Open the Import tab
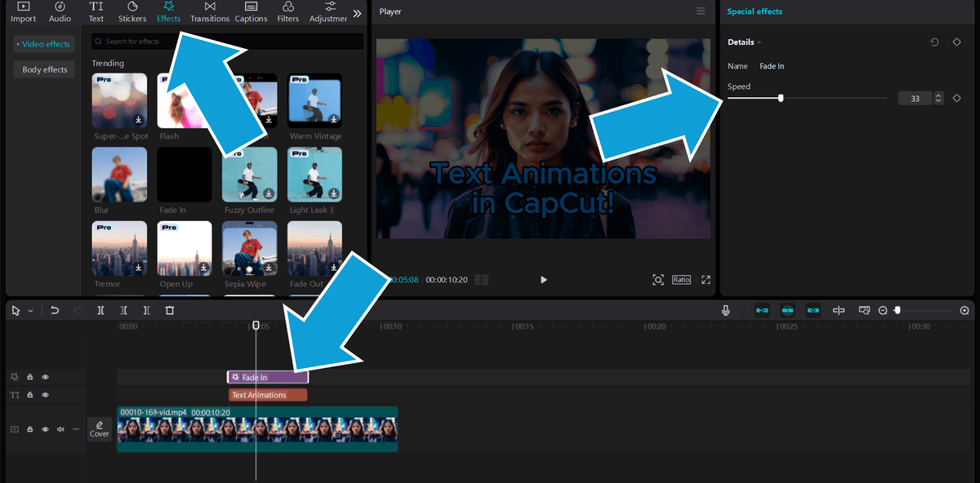 [x=23, y=12]
